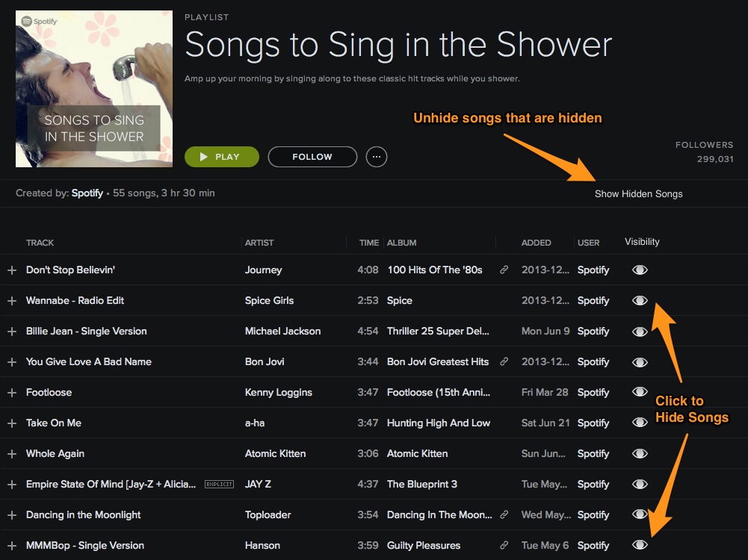
Task: Open the playlist cover art thumbnail
Action: (x=94, y=89)
